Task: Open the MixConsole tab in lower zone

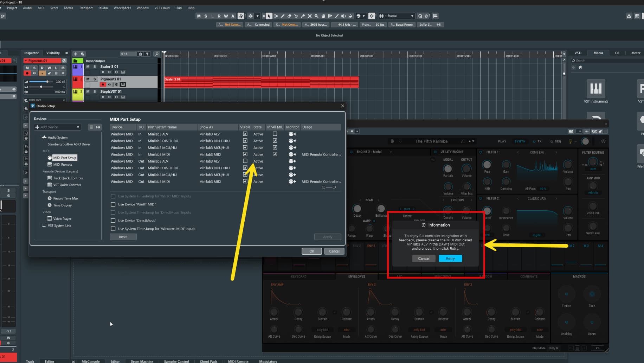Action: (x=90, y=361)
